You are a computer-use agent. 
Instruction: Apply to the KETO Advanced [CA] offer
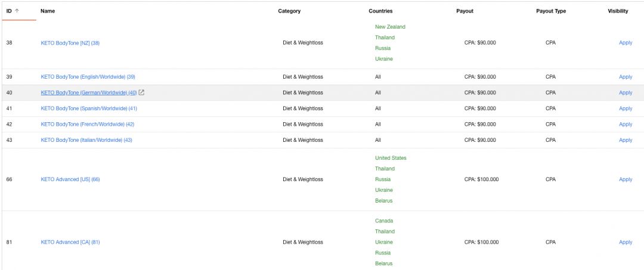click(x=625, y=242)
